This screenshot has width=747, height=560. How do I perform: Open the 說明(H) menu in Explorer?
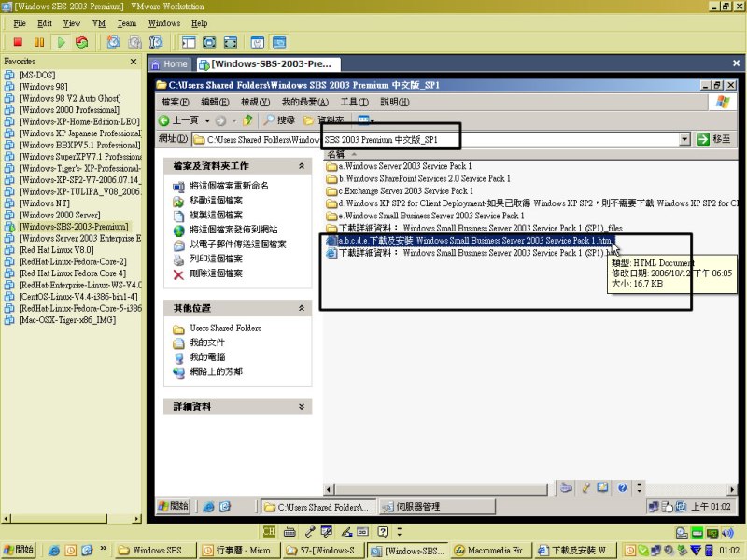point(394,102)
